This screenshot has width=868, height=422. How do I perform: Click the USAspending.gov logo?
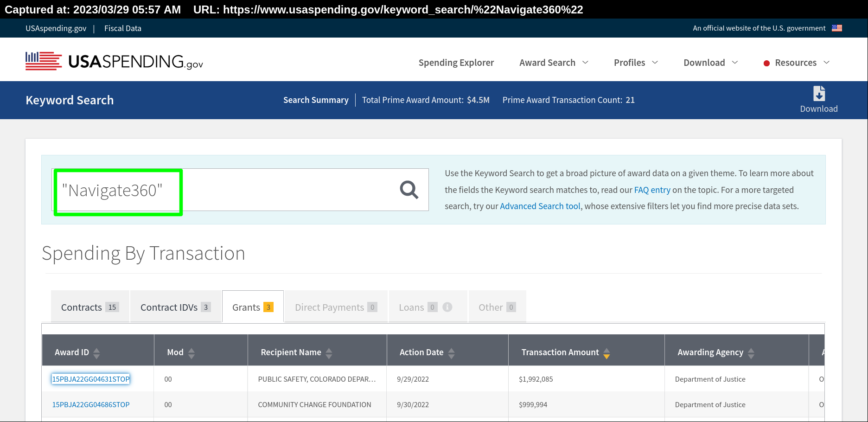click(x=114, y=61)
